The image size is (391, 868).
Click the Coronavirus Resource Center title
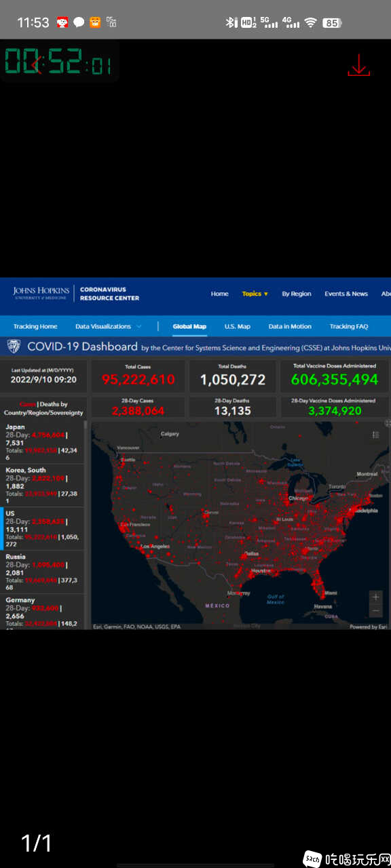[109, 294]
